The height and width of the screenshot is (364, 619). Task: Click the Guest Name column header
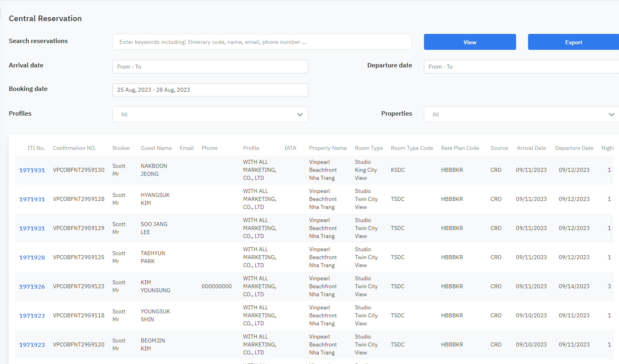156,148
